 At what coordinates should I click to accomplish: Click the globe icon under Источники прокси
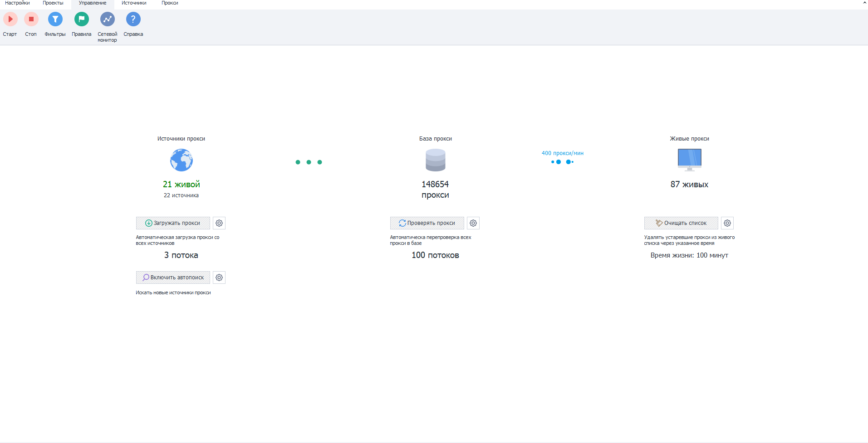pyautogui.click(x=181, y=160)
